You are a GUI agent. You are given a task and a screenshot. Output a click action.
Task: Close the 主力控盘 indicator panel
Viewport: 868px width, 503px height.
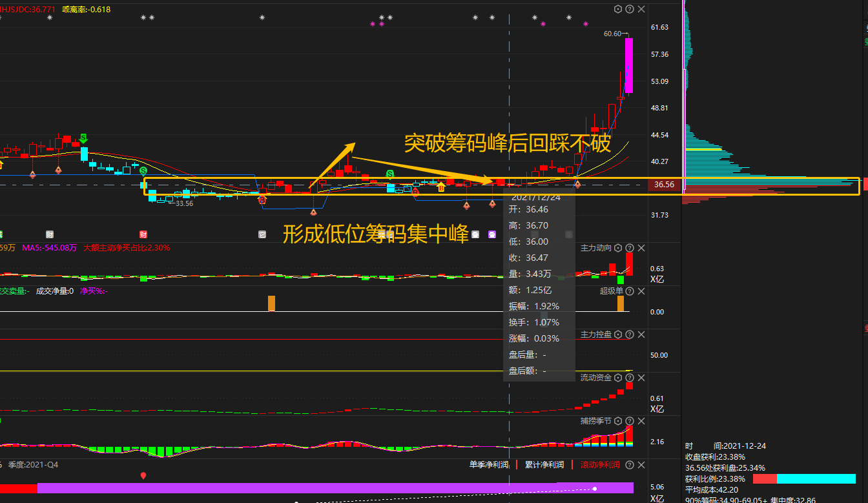(641, 334)
